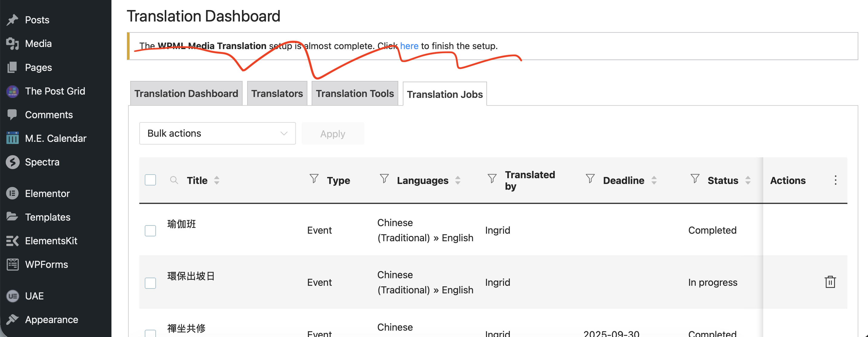Select the 環保出坡日 row checkbox
The height and width of the screenshot is (337, 868).
pos(150,283)
